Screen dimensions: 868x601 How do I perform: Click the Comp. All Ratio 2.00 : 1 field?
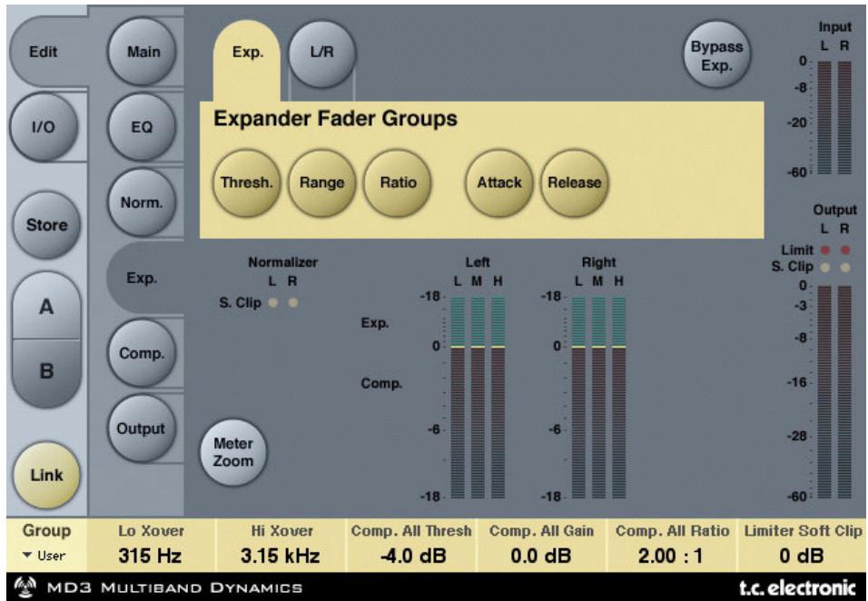point(672,545)
